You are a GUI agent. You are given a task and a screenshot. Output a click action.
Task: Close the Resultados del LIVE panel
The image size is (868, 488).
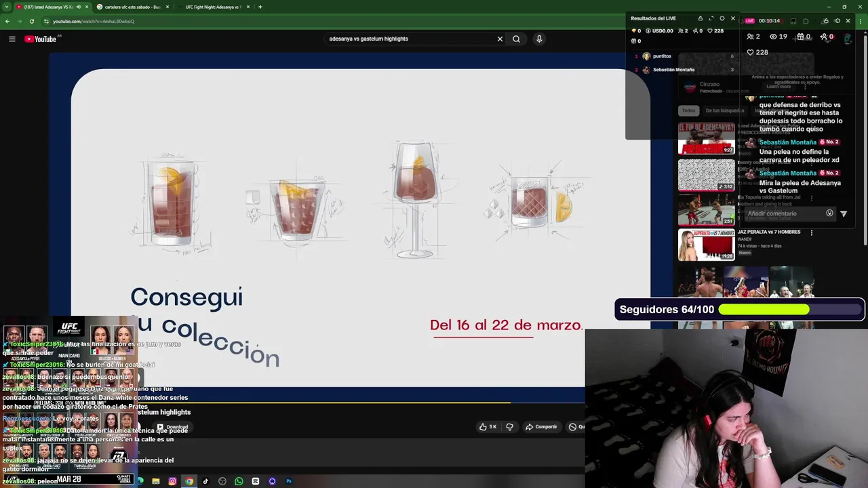click(733, 18)
